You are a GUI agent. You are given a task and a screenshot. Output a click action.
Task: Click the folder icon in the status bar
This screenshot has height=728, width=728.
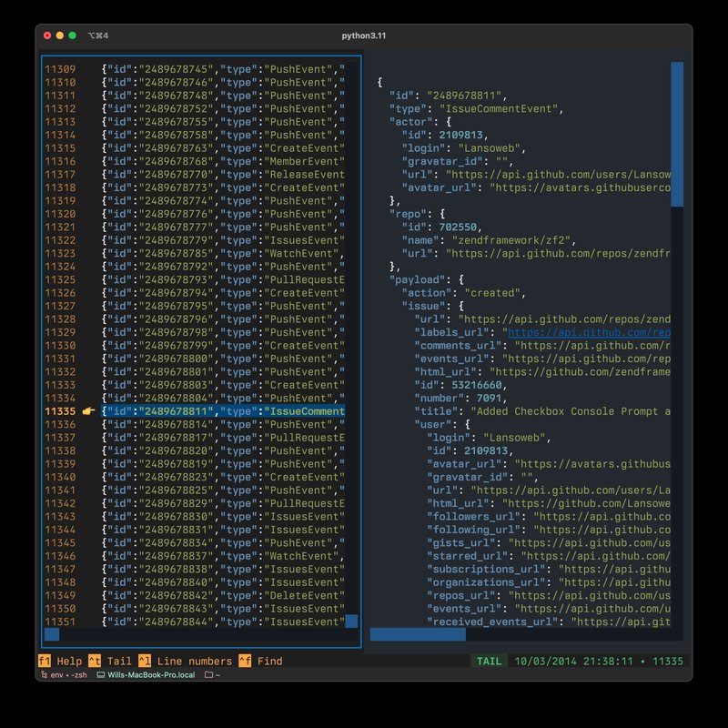208,675
